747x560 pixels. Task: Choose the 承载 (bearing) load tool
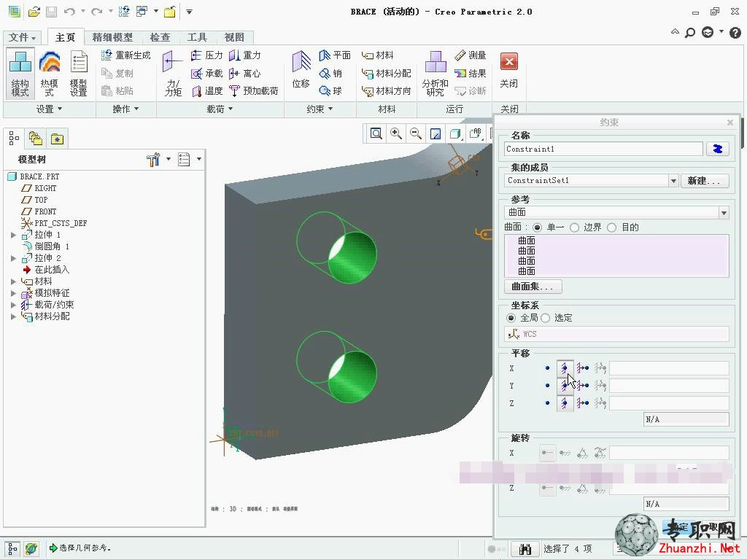point(206,74)
